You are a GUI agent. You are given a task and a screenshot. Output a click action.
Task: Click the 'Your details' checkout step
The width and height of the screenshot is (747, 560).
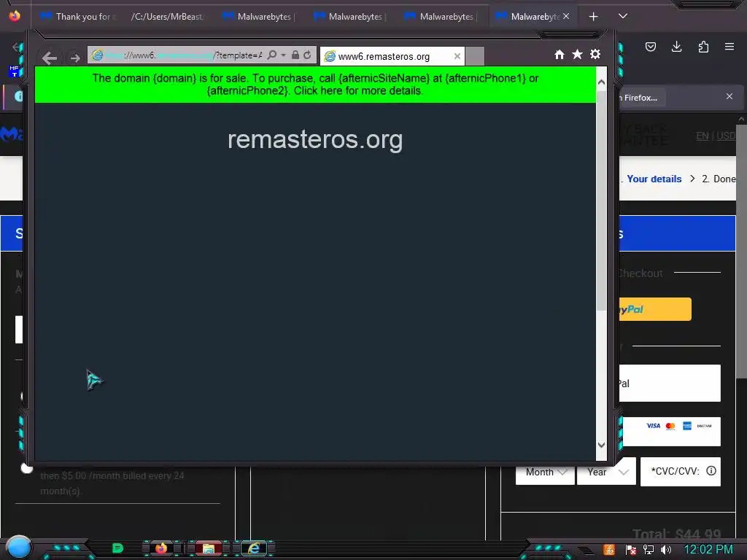(654, 179)
